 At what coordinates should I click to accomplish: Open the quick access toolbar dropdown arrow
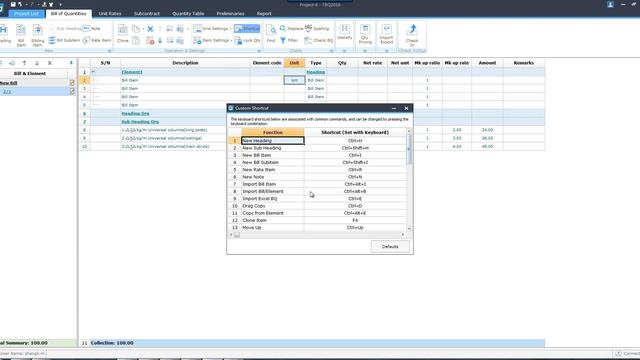tap(60, 4)
